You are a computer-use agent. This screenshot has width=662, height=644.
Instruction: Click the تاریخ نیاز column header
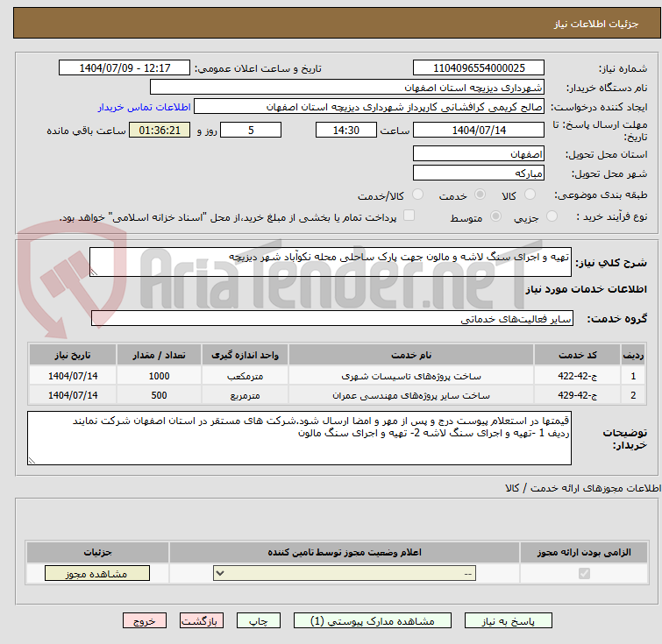[73, 355]
